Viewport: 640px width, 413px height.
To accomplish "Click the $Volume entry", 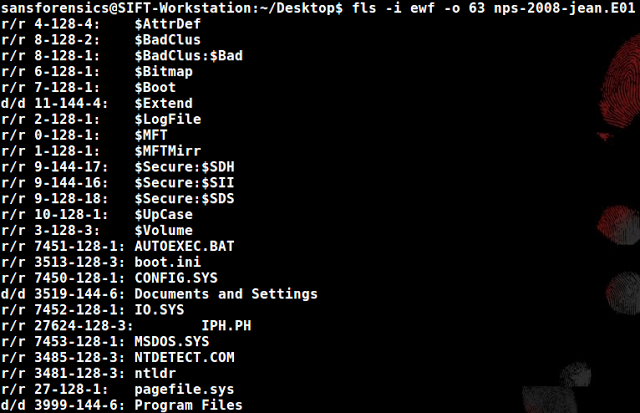I will (164, 230).
